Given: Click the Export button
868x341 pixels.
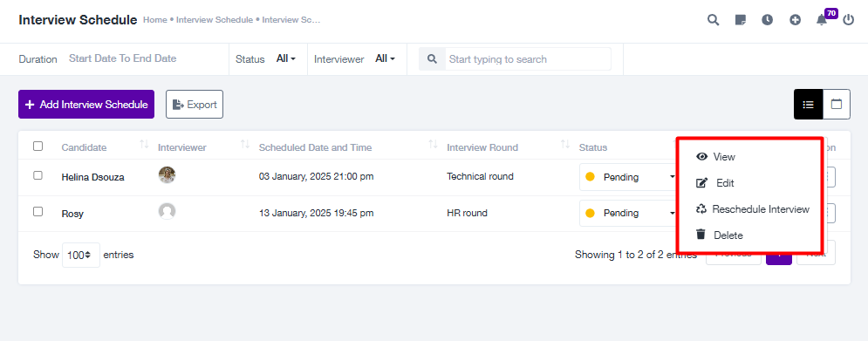Looking at the screenshot, I should 195,104.
